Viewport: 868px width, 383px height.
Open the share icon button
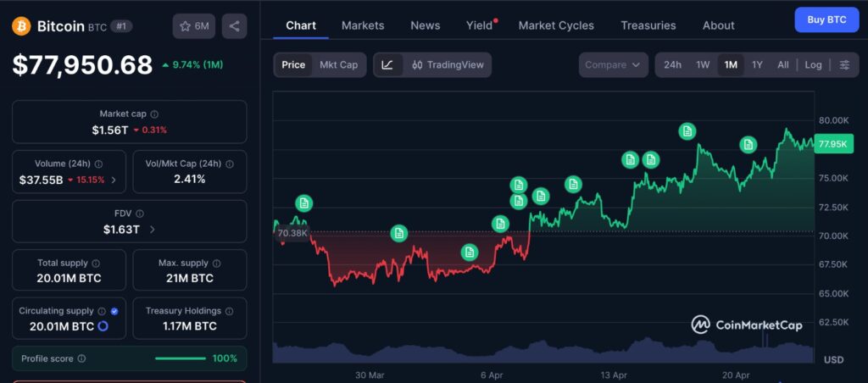click(234, 26)
